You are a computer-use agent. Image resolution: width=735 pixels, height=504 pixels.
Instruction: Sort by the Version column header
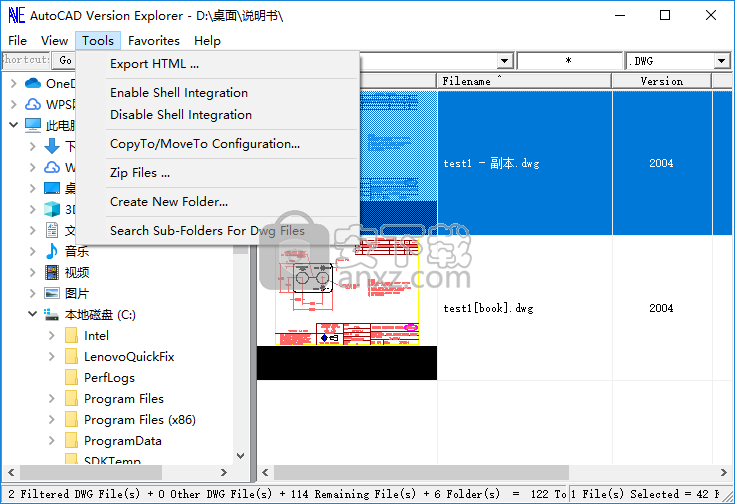[x=661, y=81]
